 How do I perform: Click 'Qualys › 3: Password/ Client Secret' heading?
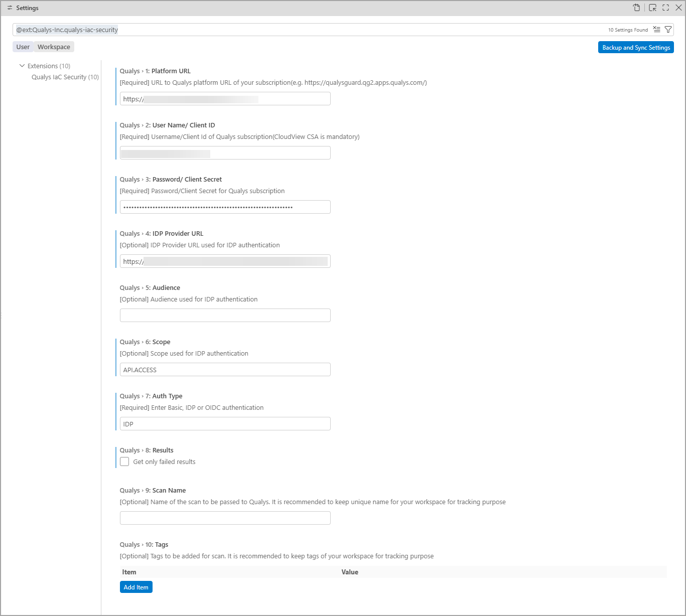[x=171, y=179]
